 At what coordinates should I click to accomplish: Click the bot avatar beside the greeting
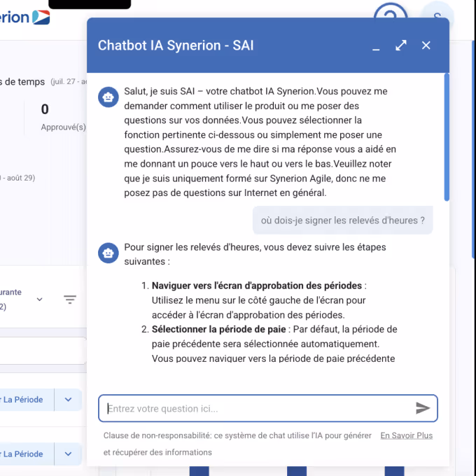pyautogui.click(x=108, y=97)
